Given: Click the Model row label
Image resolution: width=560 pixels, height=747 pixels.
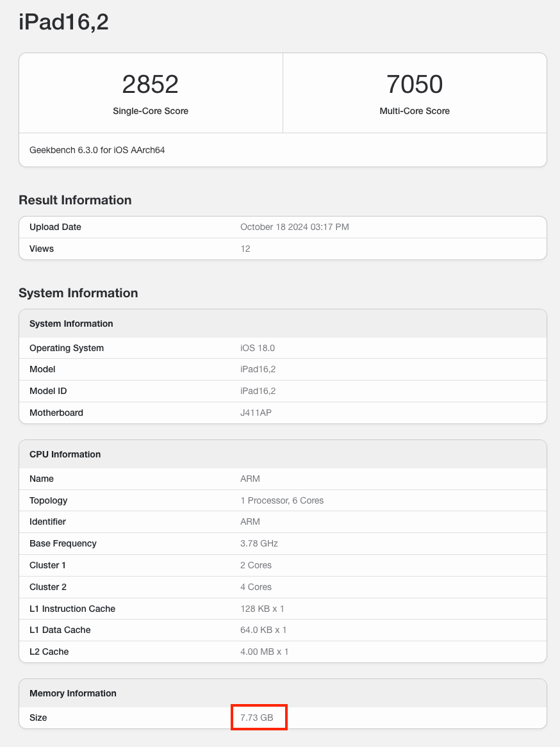Looking at the screenshot, I should click(x=42, y=369).
